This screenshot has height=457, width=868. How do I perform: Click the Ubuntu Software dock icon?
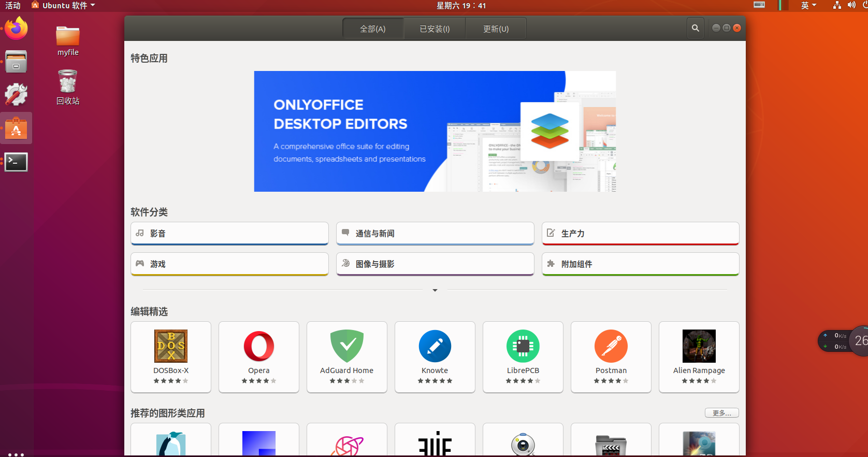coord(16,128)
